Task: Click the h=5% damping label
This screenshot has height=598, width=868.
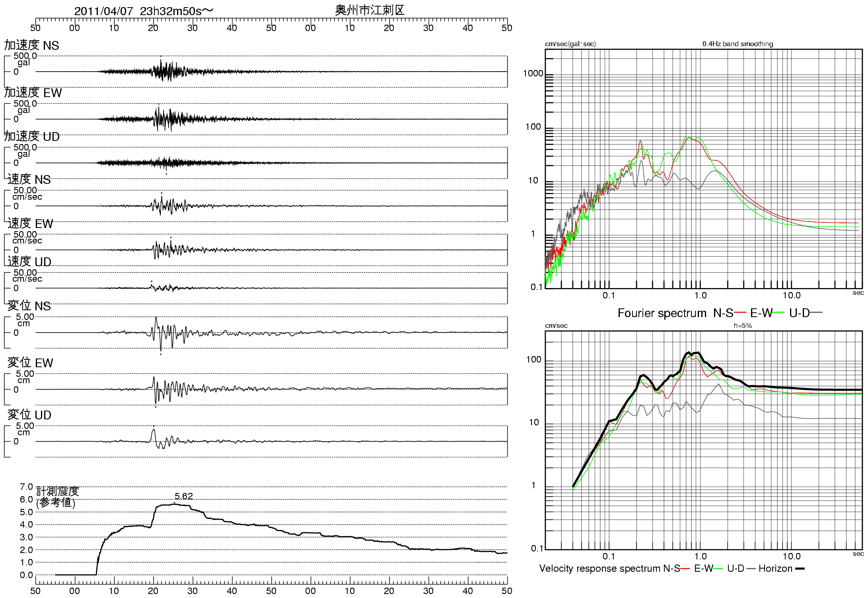Action: pos(743,325)
